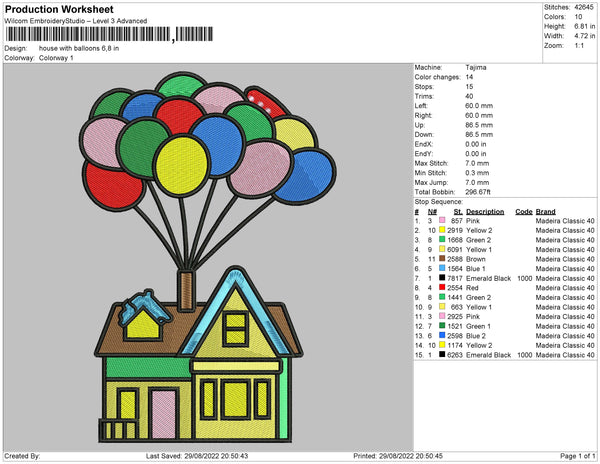Image resolution: width=600 pixels, height=464 pixels.
Task: Click the 'Production Worksheet' title
Action: [59, 9]
